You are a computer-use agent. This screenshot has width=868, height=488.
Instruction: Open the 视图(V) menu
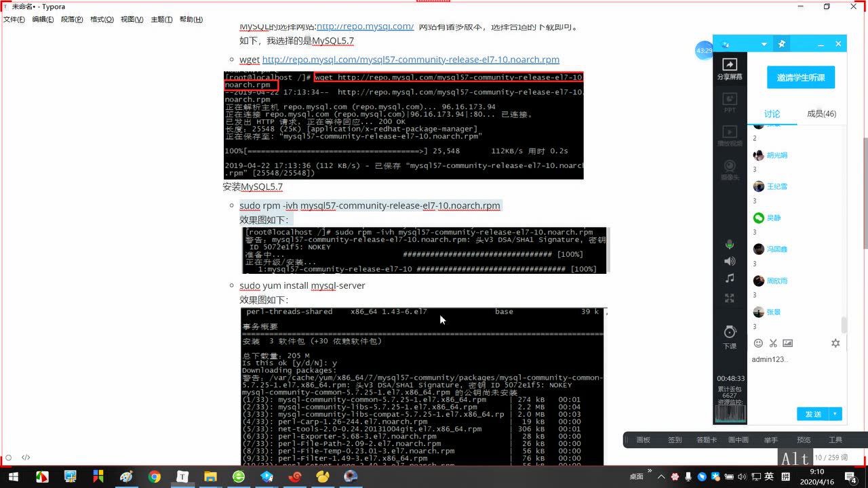132,20
